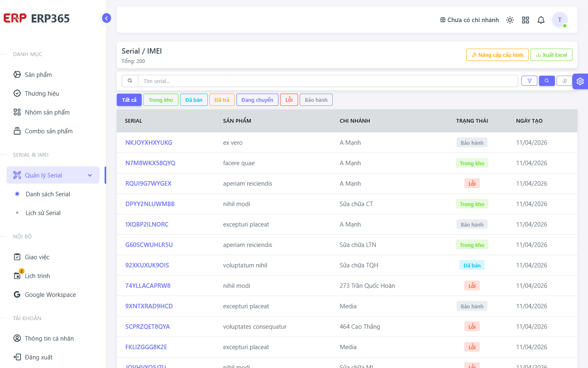Screen dimensions: 588x368
Task: Open the filter funnel button
Action: click(529, 81)
